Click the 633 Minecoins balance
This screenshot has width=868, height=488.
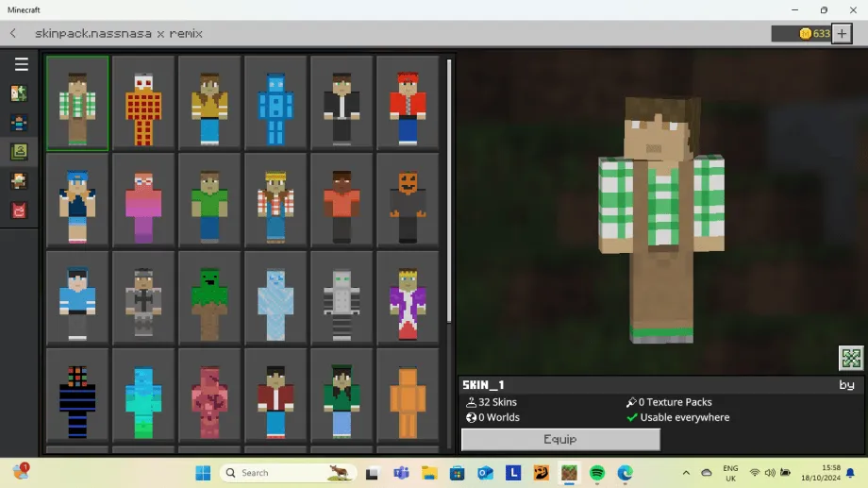point(802,34)
